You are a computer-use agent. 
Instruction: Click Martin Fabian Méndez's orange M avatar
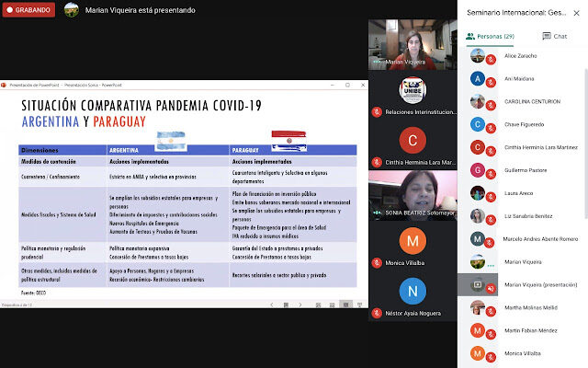pyautogui.click(x=478, y=330)
